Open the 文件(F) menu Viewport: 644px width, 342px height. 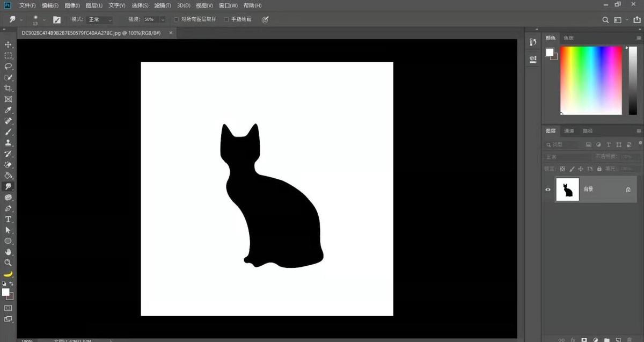27,5
